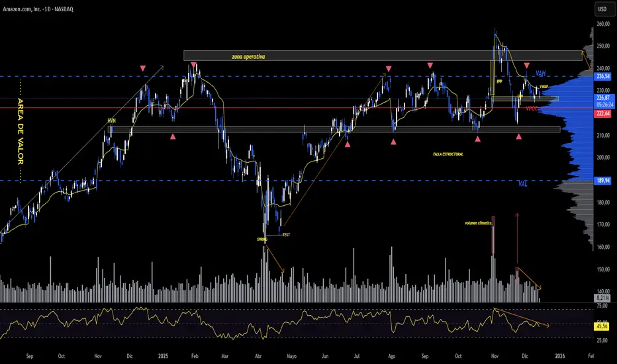Viewport: 617px width, 364px height.
Task: Click the 210,00 price axis label
Action: click(603, 136)
